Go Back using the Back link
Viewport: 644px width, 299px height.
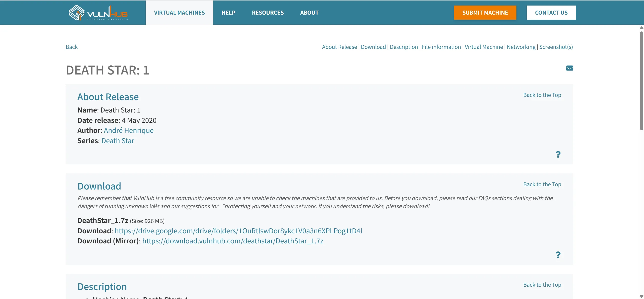pyautogui.click(x=71, y=47)
